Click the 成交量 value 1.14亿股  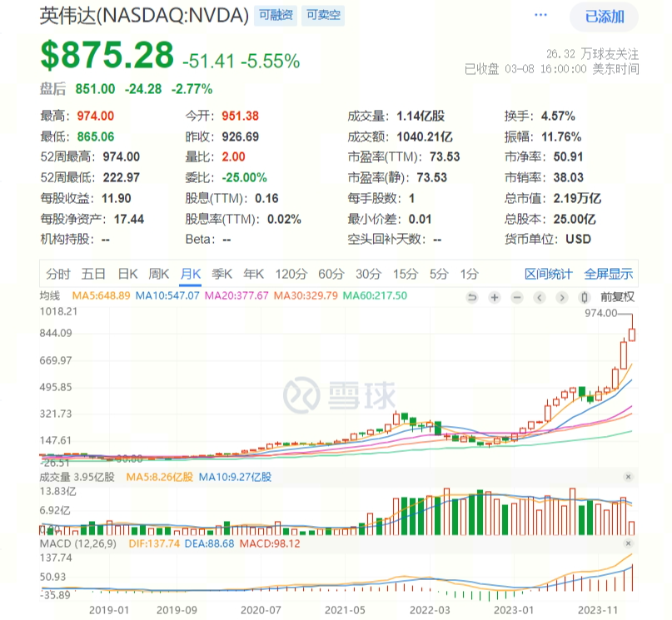point(421,116)
